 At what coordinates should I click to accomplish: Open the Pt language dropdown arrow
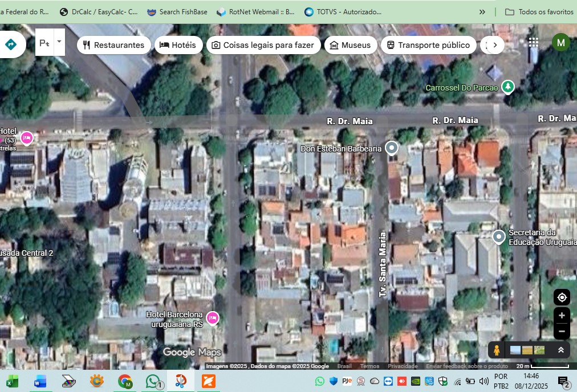59,42
